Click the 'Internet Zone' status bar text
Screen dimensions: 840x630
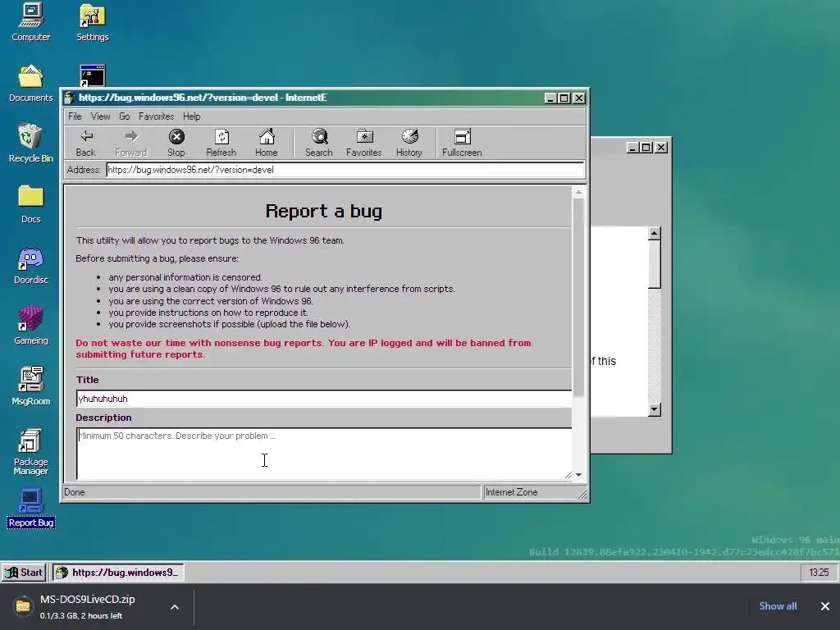pyautogui.click(x=511, y=492)
